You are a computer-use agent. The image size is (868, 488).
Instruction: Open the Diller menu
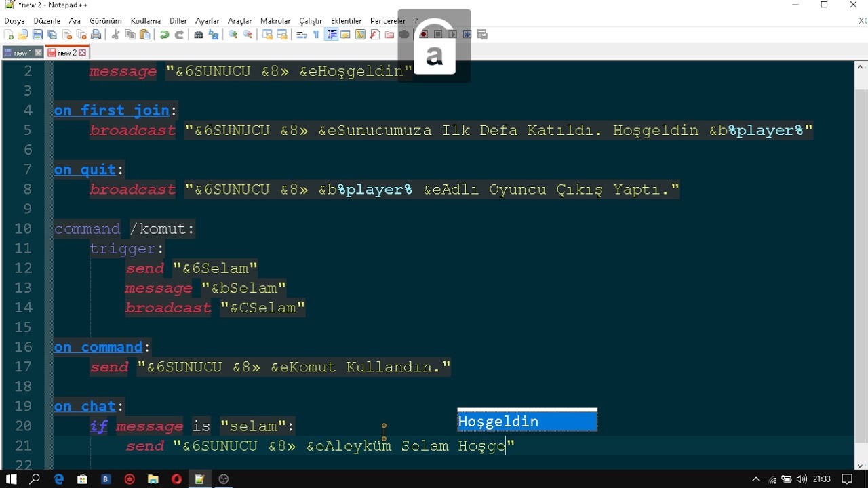pos(178,21)
